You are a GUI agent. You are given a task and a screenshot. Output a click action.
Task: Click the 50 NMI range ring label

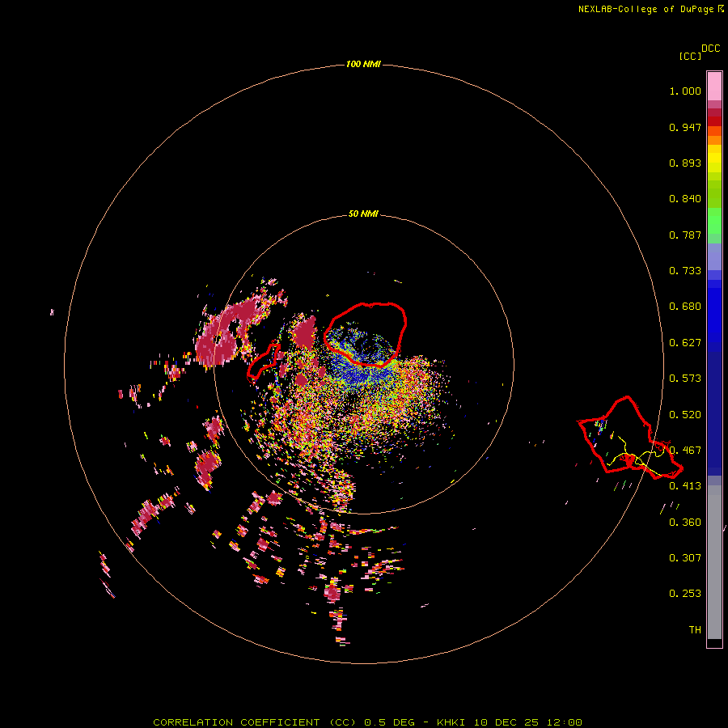tap(363, 214)
